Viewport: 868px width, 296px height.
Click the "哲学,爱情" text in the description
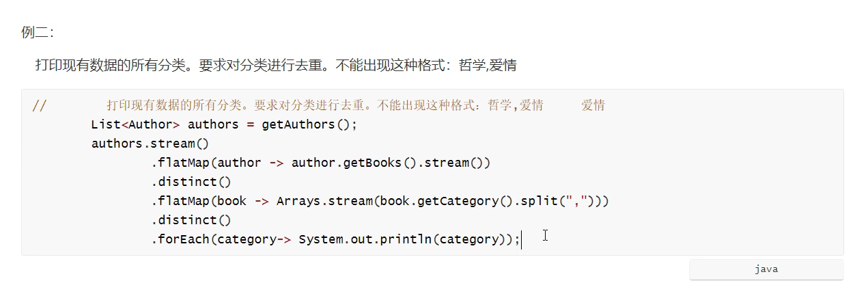488,66
